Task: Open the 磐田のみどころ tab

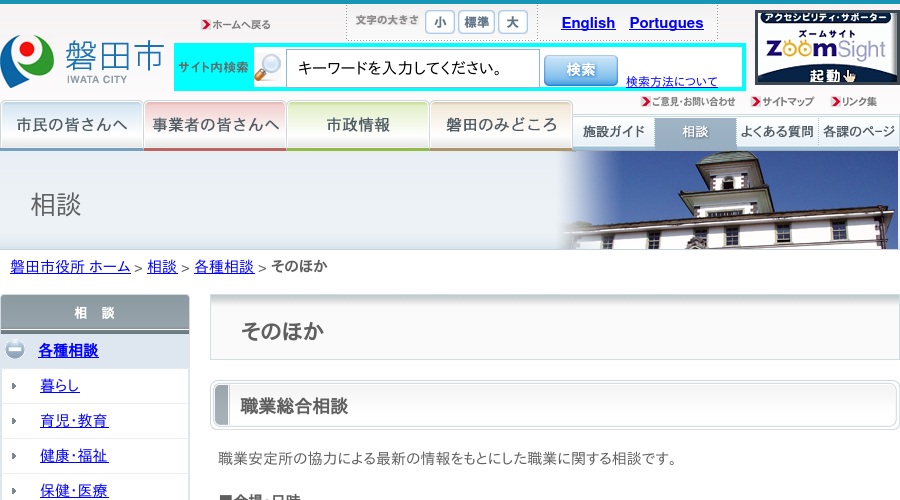Action: 501,125
